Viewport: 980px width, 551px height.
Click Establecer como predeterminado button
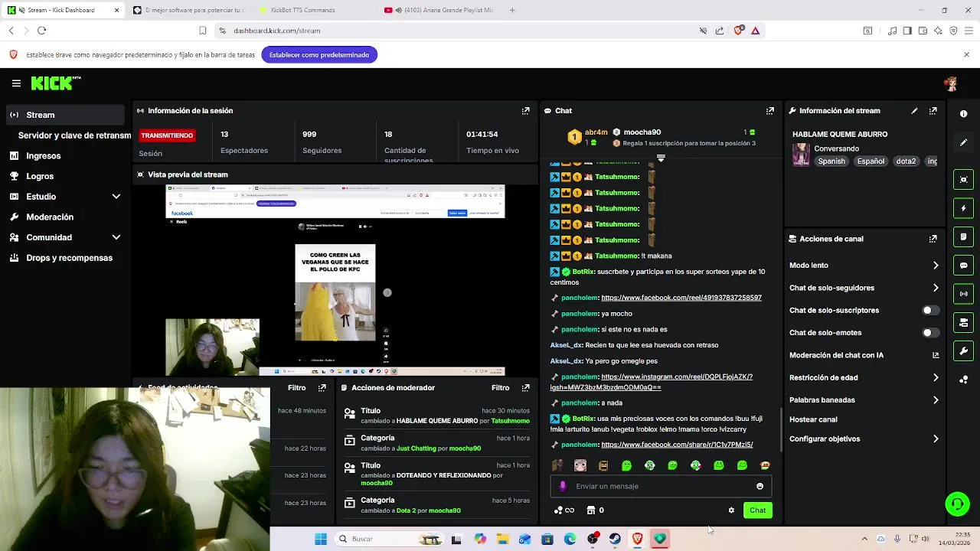click(x=319, y=55)
